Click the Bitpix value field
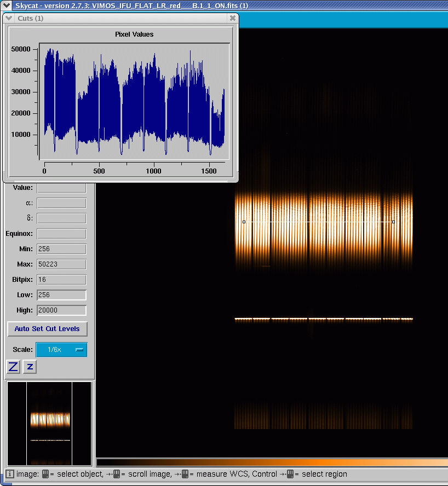 pos(61,280)
